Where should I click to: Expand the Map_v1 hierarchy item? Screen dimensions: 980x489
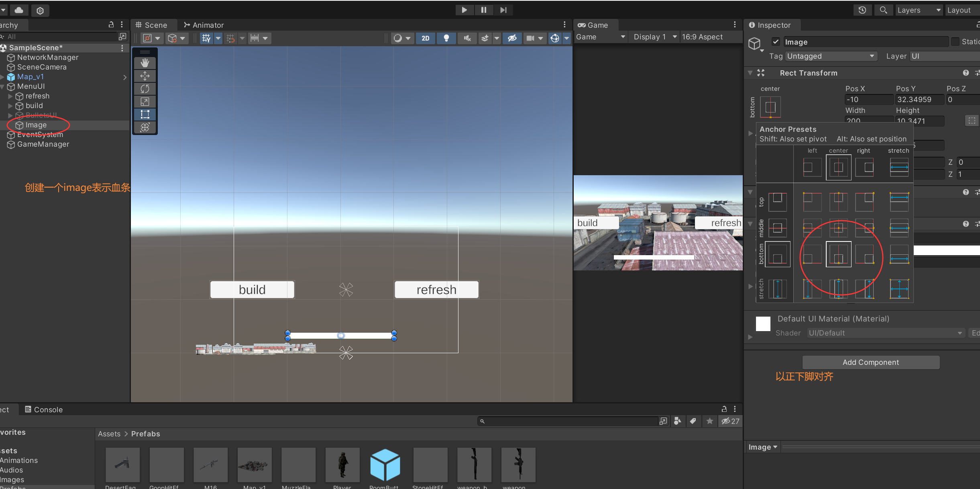point(3,77)
